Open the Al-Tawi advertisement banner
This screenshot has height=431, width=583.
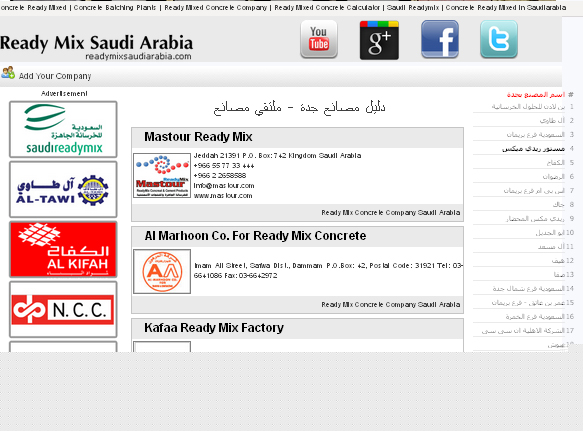pos(63,189)
